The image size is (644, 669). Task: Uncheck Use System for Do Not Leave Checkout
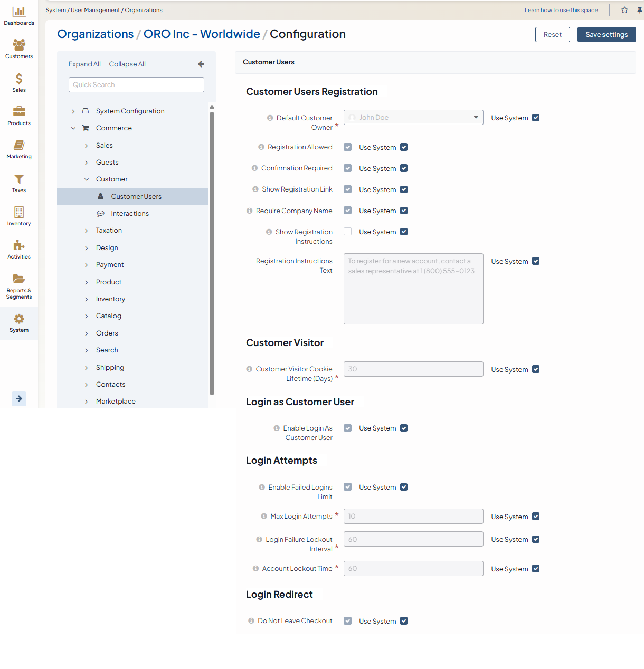tap(404, 621)
